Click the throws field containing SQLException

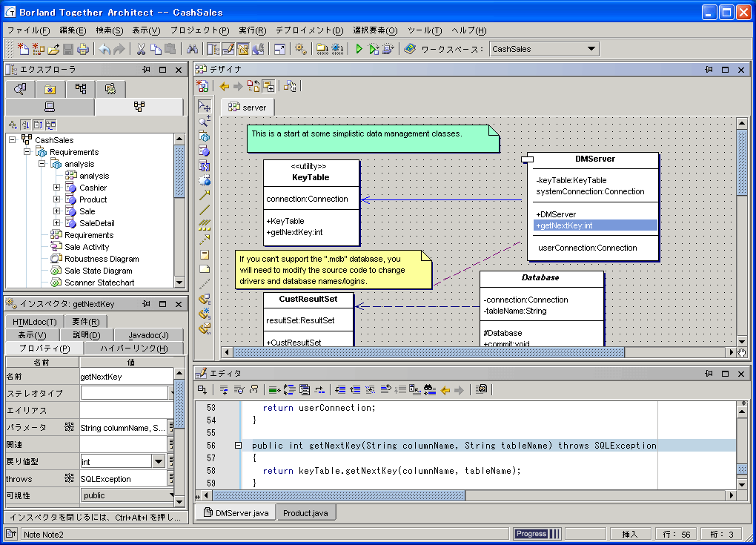click(123, 479)
